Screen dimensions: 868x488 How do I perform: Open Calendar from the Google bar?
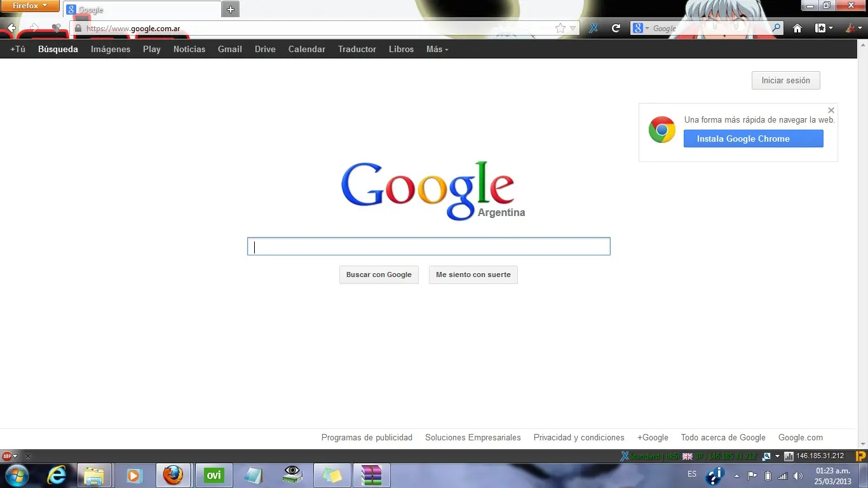pos(307,49)
